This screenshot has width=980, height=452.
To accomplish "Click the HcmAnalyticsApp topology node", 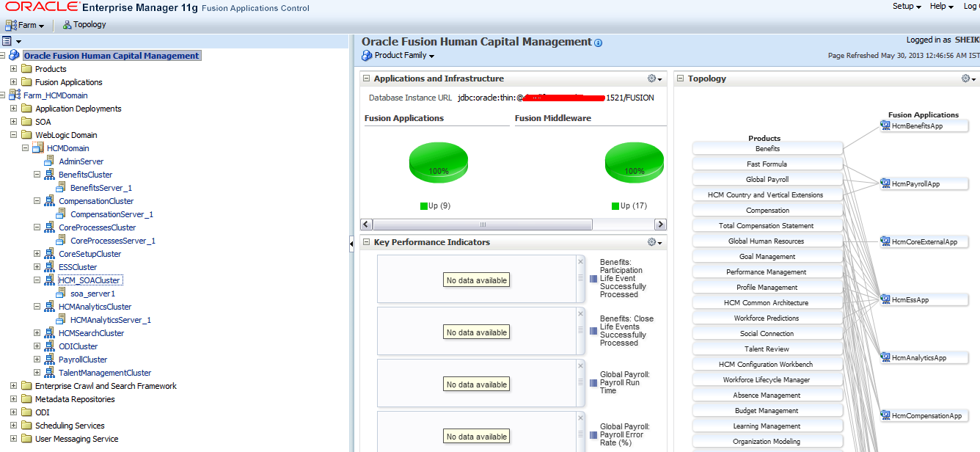I will (924, 358).
